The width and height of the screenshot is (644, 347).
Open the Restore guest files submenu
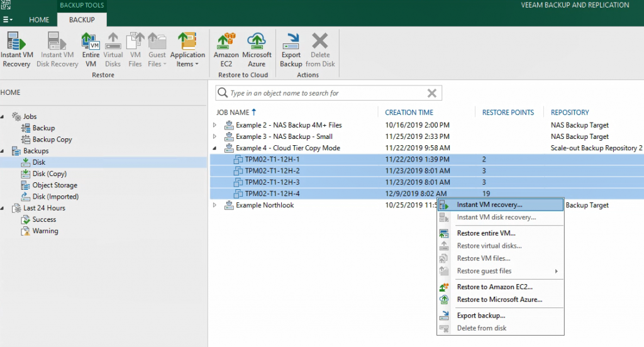point(500,271)
